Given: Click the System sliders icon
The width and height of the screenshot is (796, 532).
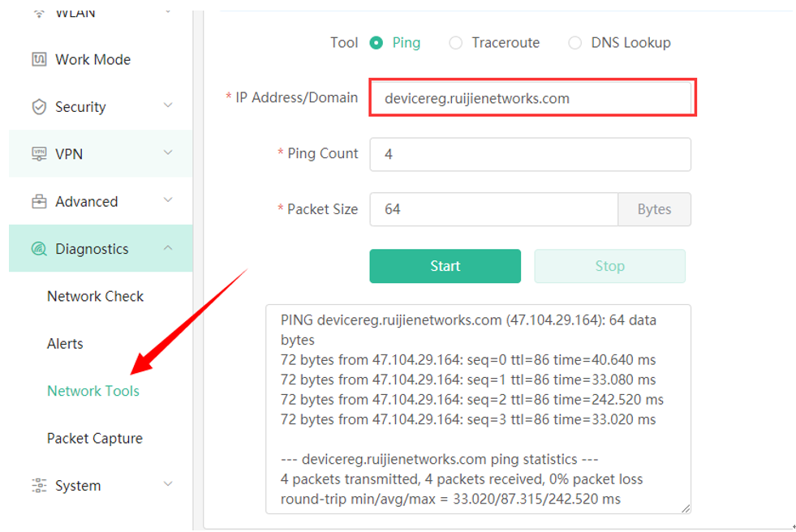Looking at the screenshot, I should [39, 485].
